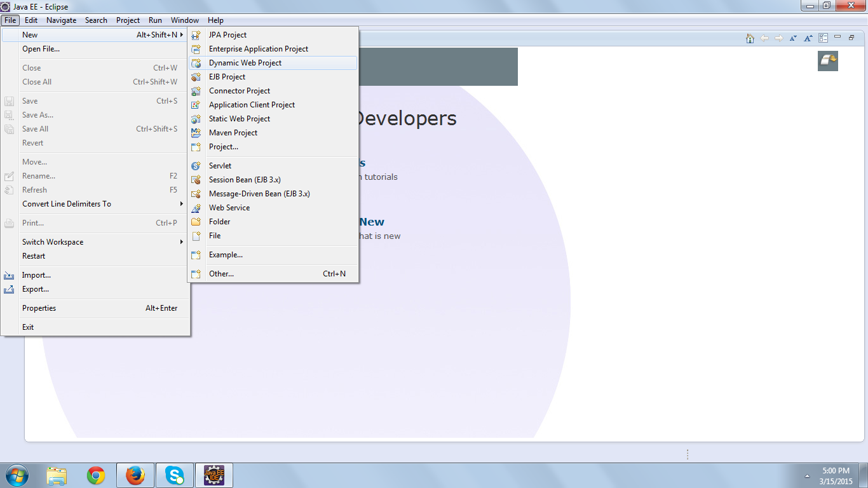Launch Google Chrome from the taskbar
The image size is (868, 488).
(x=96, y=475)
